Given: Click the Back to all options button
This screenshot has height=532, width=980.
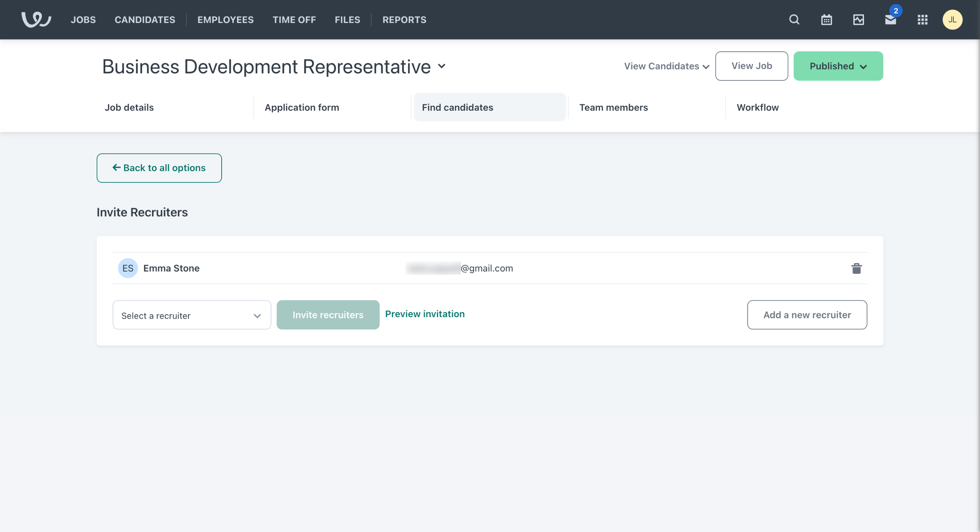Looking at the screenshot, I should click(159, 168).
